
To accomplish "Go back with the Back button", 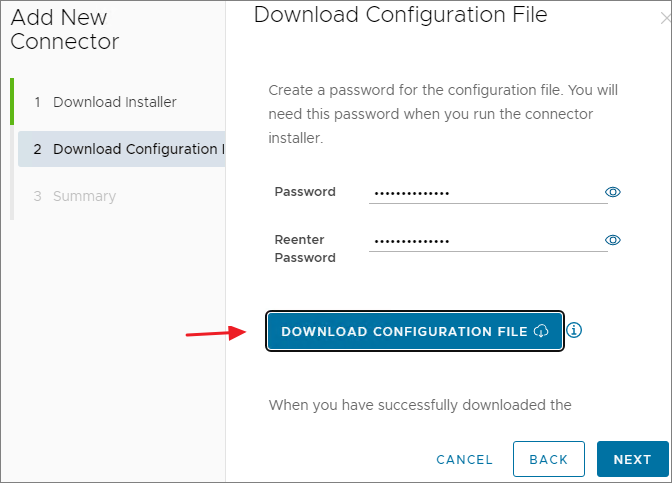I will tap(548, 460).
